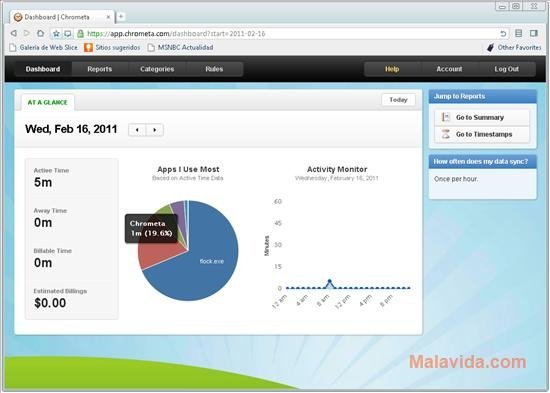Open the Account menu item
The image size is (550, 393).
pyautogui.click(x=449, y=69)
